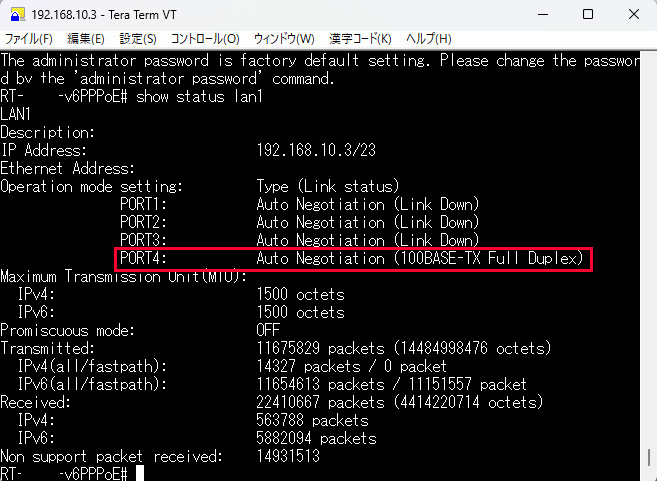This screenshot has width=657, height=481.
Task: Maximize the Tera Term window
Action: coord(588,14)
